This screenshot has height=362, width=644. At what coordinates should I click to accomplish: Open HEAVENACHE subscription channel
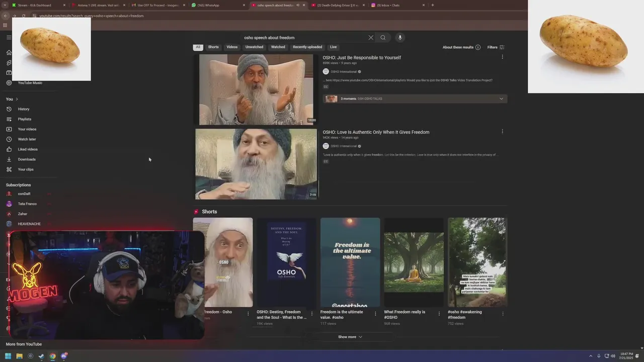tap(28, 224)
